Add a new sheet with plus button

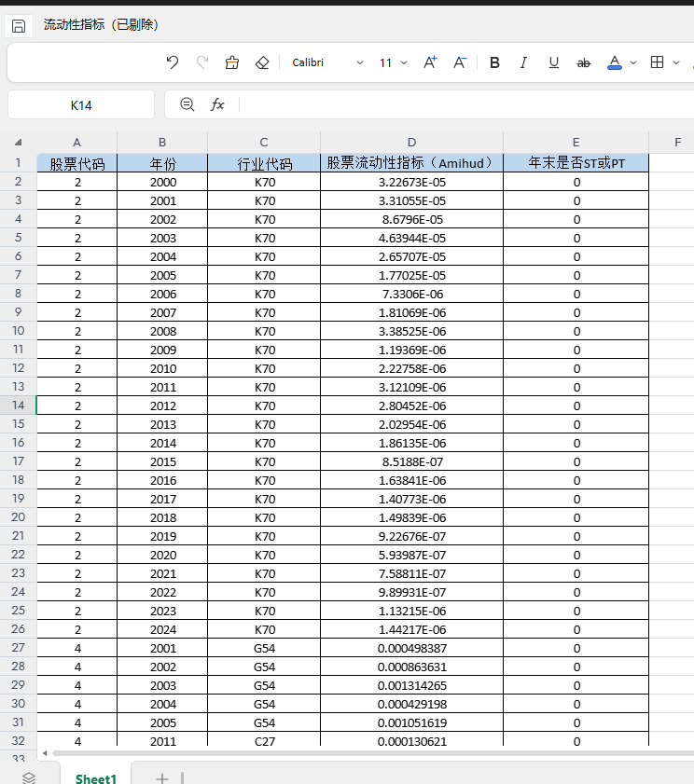[162, 778]
